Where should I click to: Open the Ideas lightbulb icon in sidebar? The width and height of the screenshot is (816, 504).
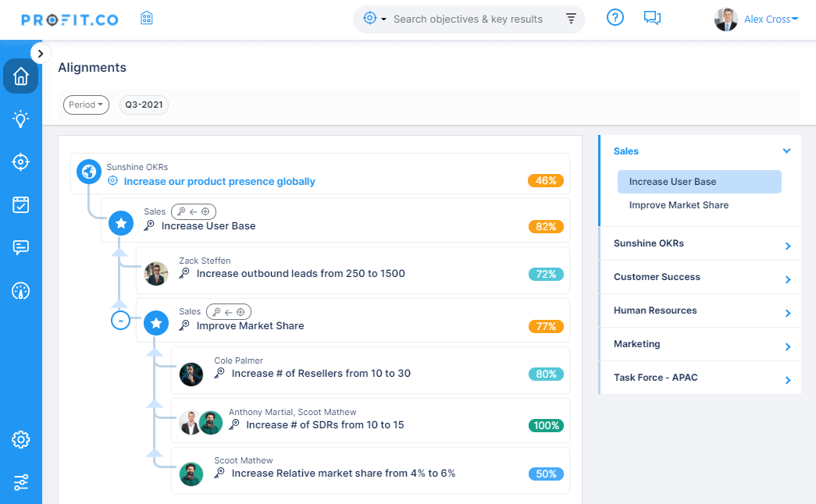(x=20, y=119)
